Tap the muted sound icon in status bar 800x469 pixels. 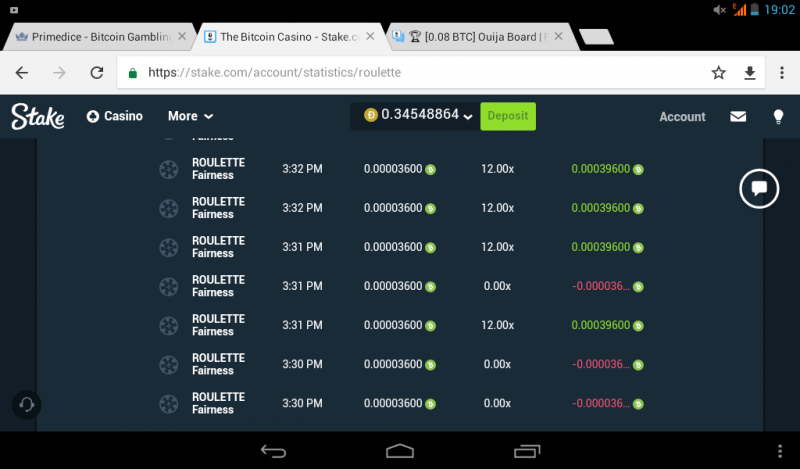(719, 10)
